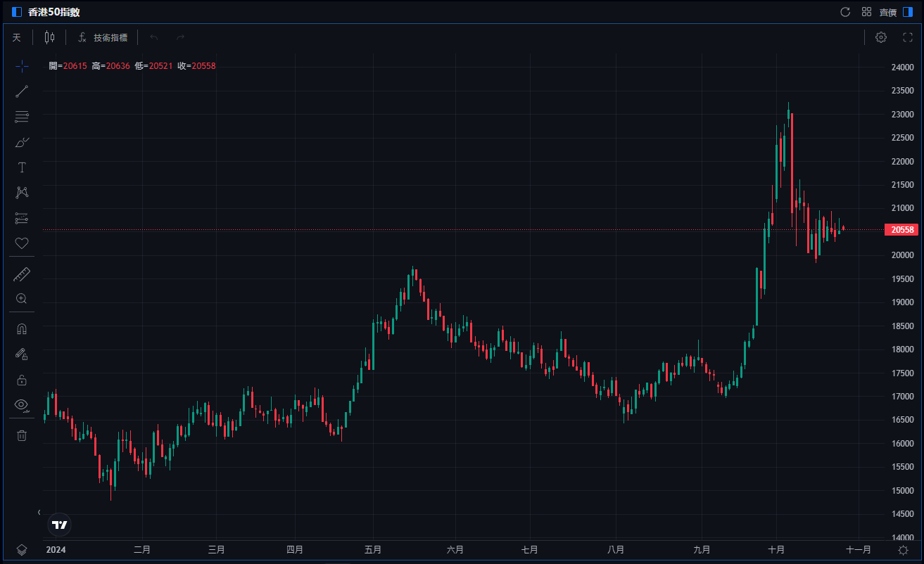Select the brush drawing tool
Viewport: 924px width, 564px height.
(x=22, y=142)
